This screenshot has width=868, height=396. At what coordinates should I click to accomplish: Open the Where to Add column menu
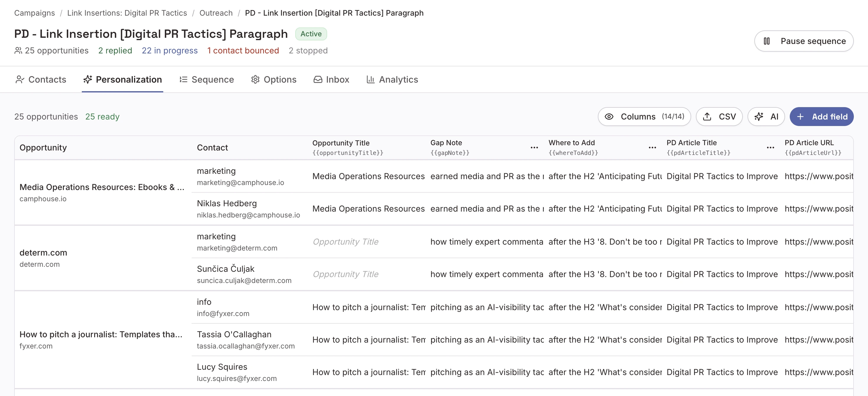coord(652,148)
